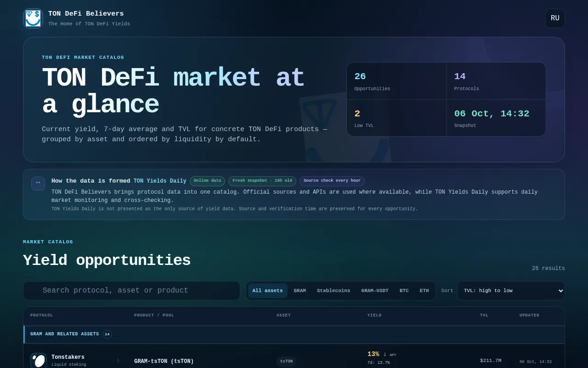Click the TON DeFi Believers logo icon
The width and height of the screenshot is (588, 368).
click(x=33, y=18)
